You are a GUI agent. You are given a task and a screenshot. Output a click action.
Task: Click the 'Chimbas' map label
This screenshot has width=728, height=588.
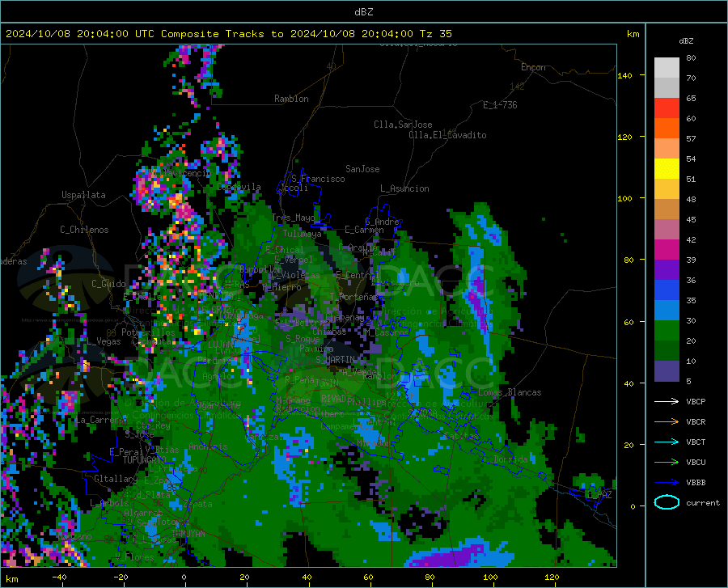tap(329, 332)
